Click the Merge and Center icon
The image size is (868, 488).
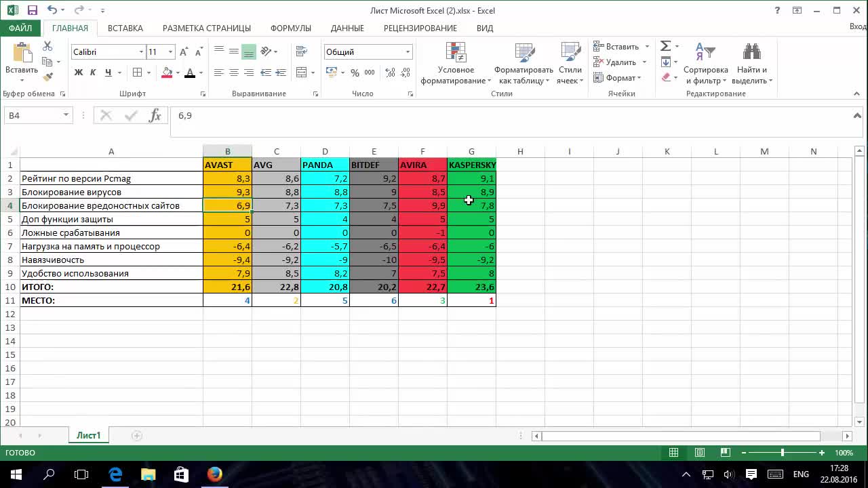point(302,73)
